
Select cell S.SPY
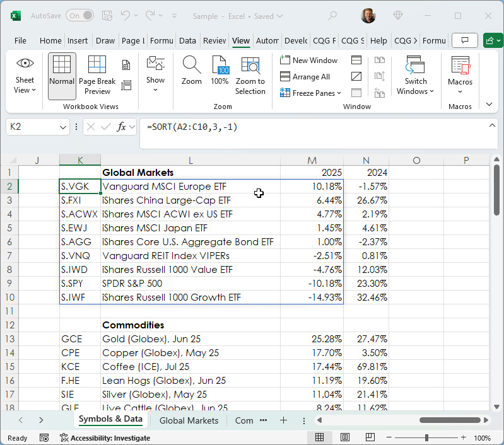point(80,284)
